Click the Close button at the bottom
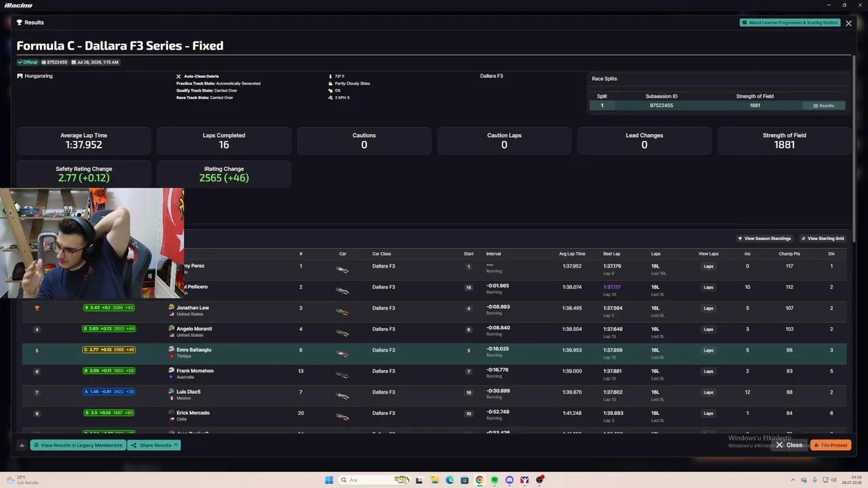The height and width of the screenshot is (488, 868). coord(790,445)
